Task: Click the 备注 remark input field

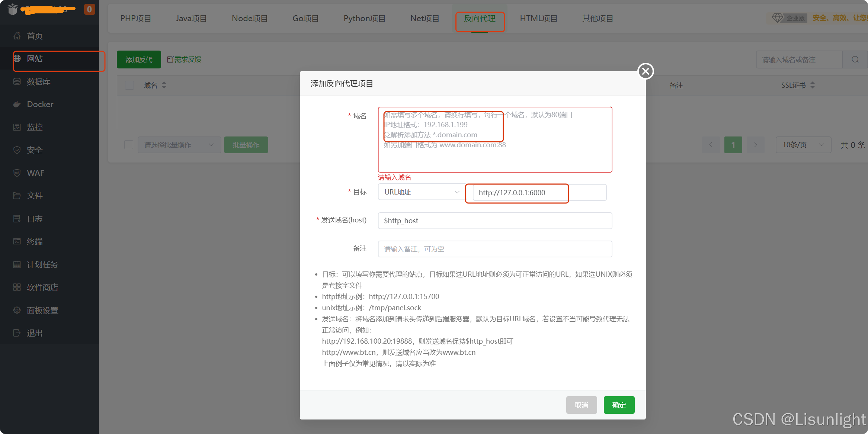Action: (494, 249)
